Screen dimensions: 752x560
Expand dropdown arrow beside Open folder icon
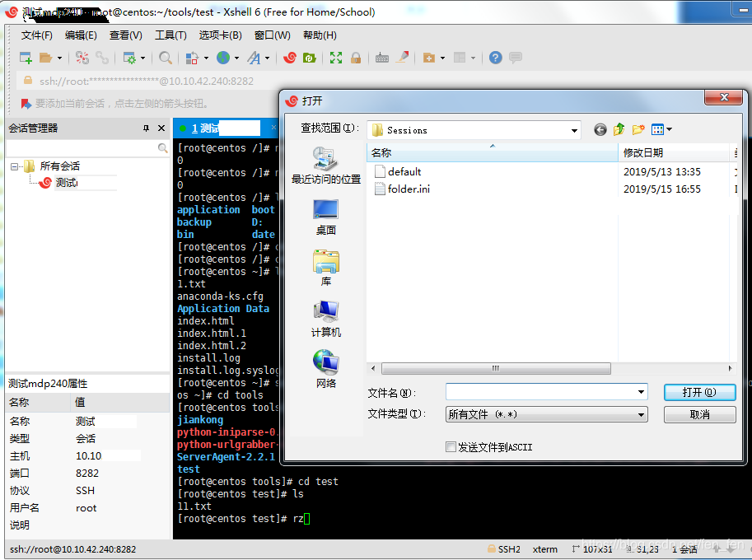60,58
